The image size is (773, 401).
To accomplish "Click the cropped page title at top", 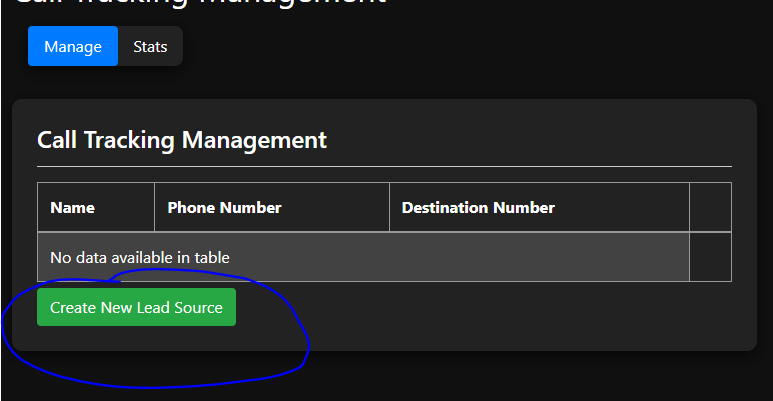I will coord(200,5).
